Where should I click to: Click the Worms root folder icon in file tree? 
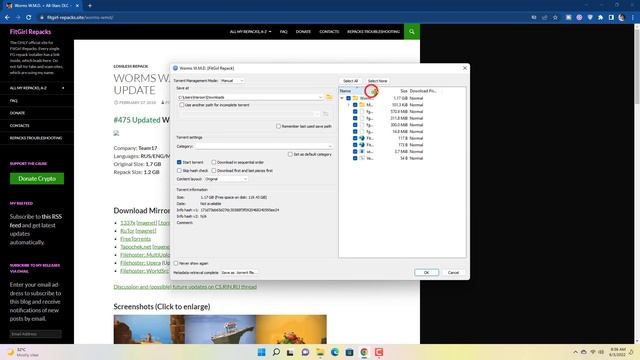point(356,98)
